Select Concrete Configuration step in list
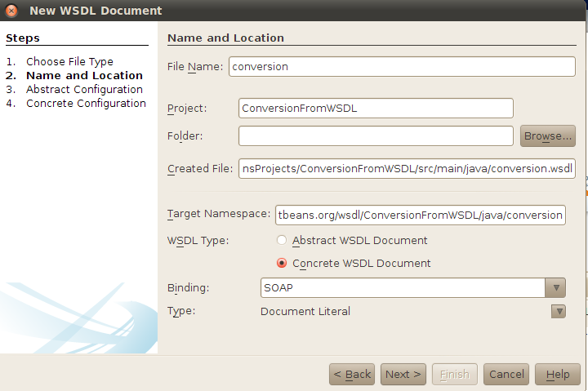This screenshot has width=588, height=391. (x=86, y=103)
